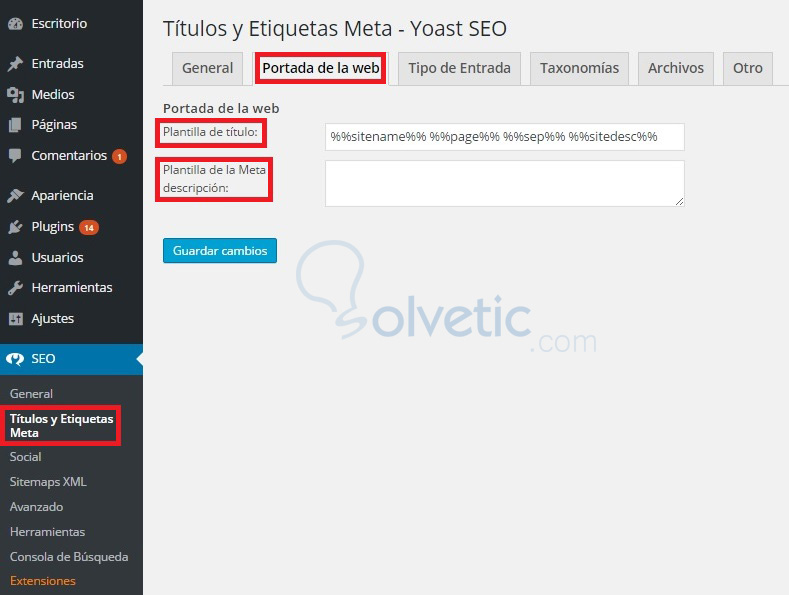
Task: Click the Ajustes settings icon
Action: (16, 319)
